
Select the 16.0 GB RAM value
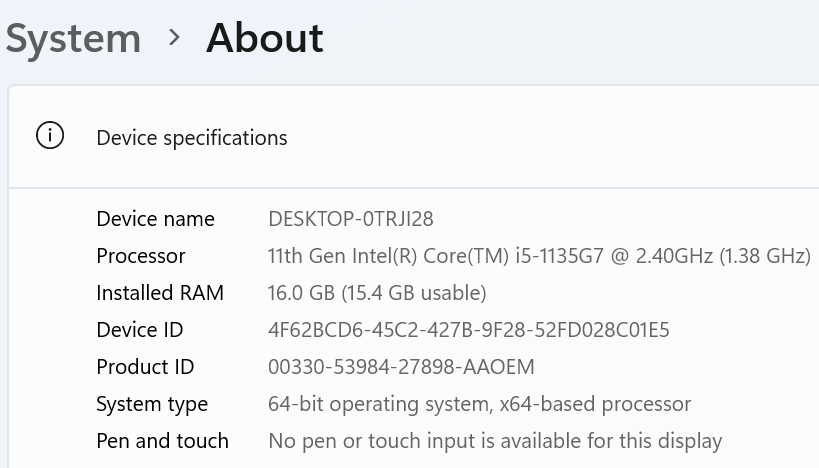pyautogui.click(x=377, y=293)
